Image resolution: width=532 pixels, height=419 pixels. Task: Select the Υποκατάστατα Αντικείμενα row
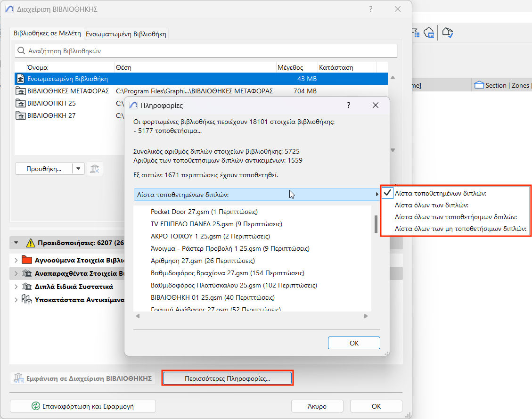(67, 300)
